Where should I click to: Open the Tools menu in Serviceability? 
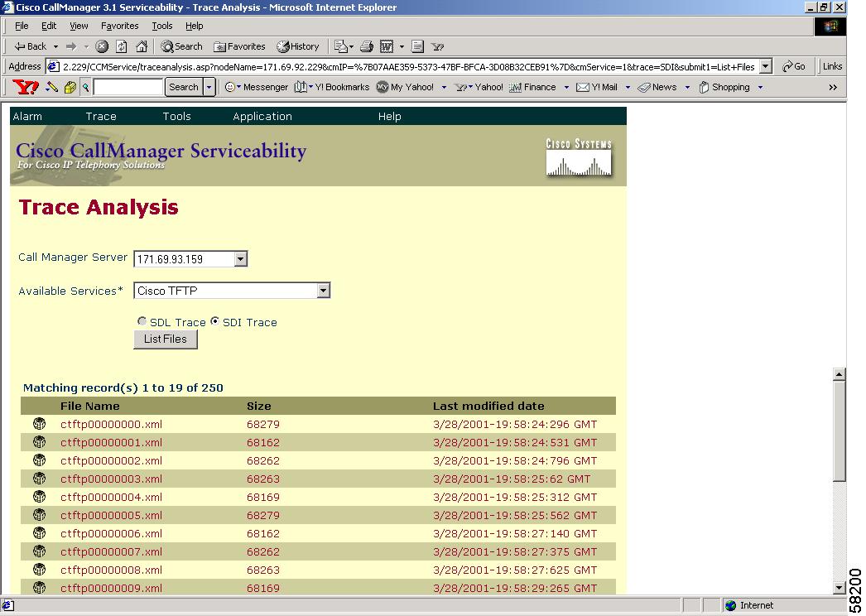176,116
